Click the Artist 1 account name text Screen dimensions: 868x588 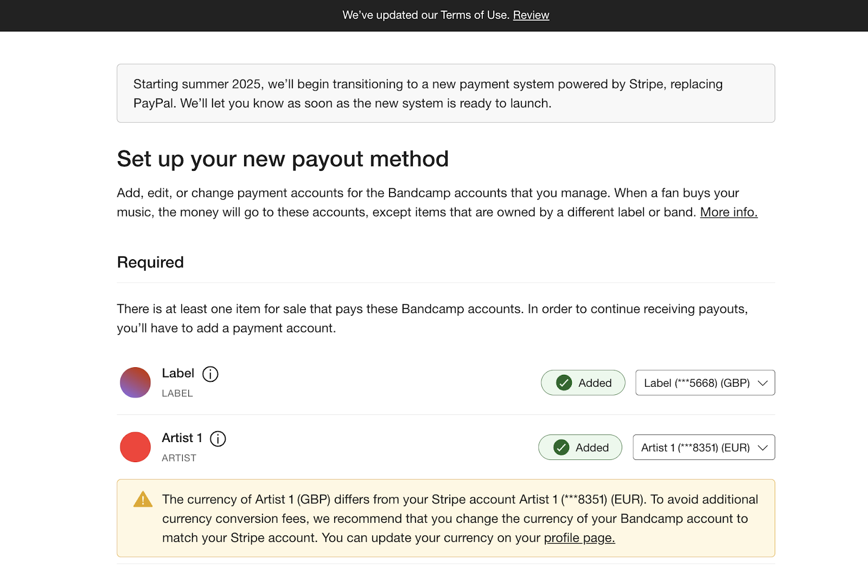click(182, 438)
